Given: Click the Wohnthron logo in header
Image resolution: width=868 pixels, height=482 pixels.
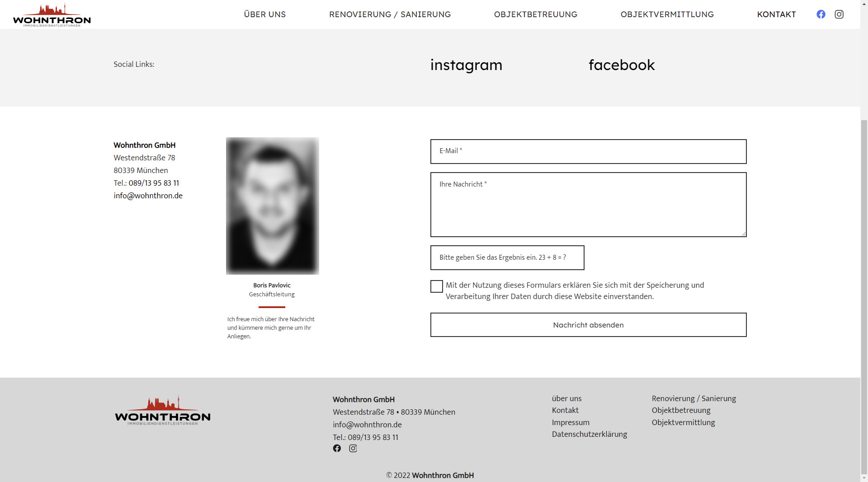Looking at the screenshot, I should [52, 14].
